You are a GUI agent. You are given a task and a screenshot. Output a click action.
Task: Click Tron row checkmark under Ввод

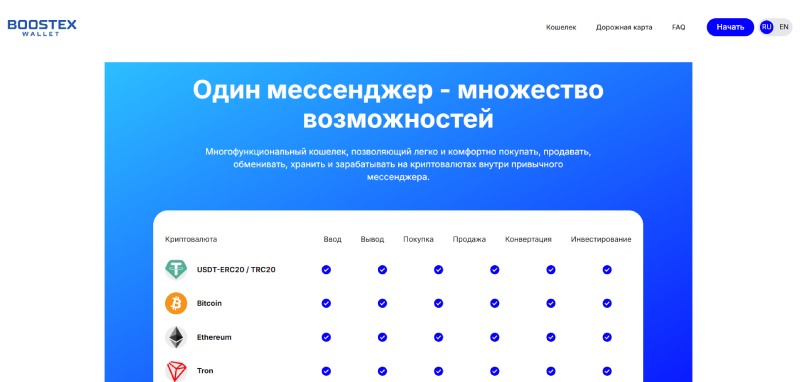(x=326, y=371)
